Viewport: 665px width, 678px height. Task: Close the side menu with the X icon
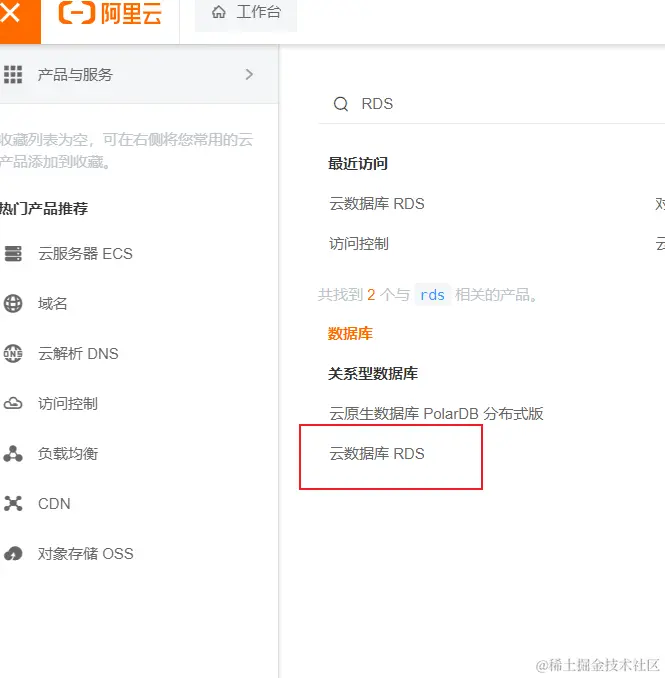pos(10,12)
